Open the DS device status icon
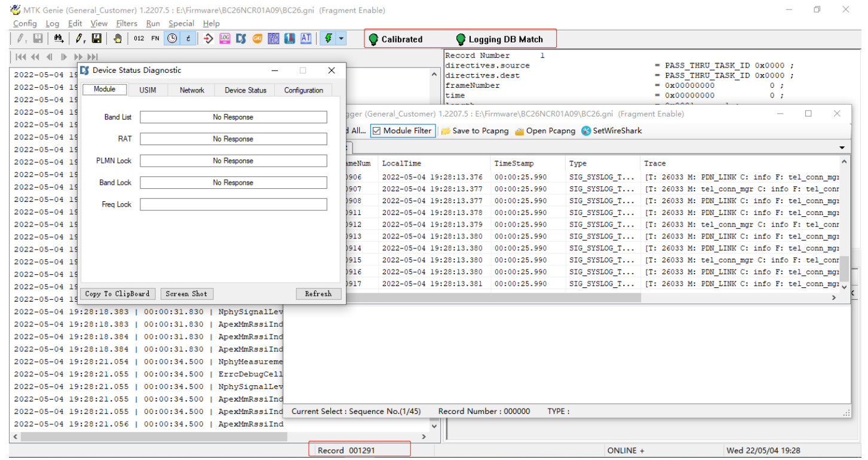The width and height of the screenshot is (868, 460). point(241,39)
